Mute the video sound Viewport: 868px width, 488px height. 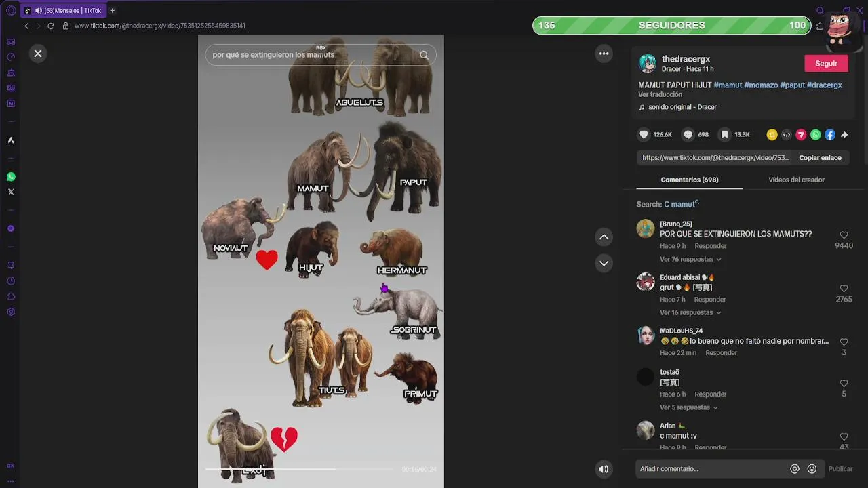pos(604,469)
